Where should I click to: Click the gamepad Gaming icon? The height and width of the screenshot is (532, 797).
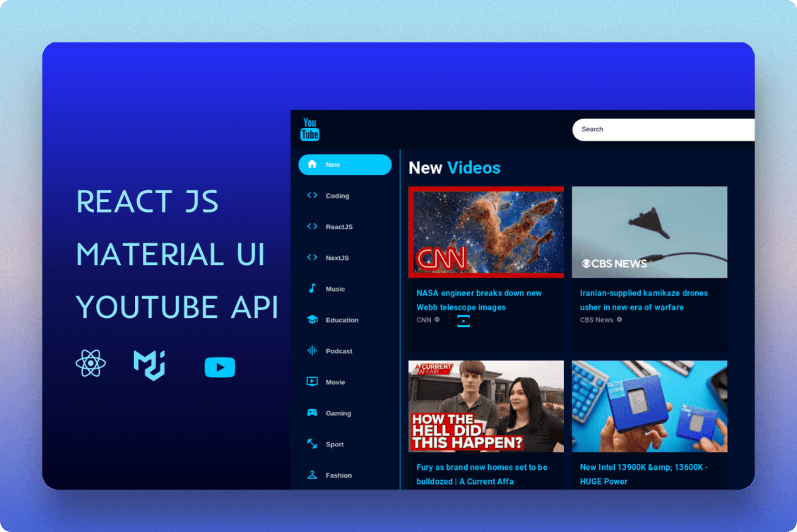pos(312,413)
